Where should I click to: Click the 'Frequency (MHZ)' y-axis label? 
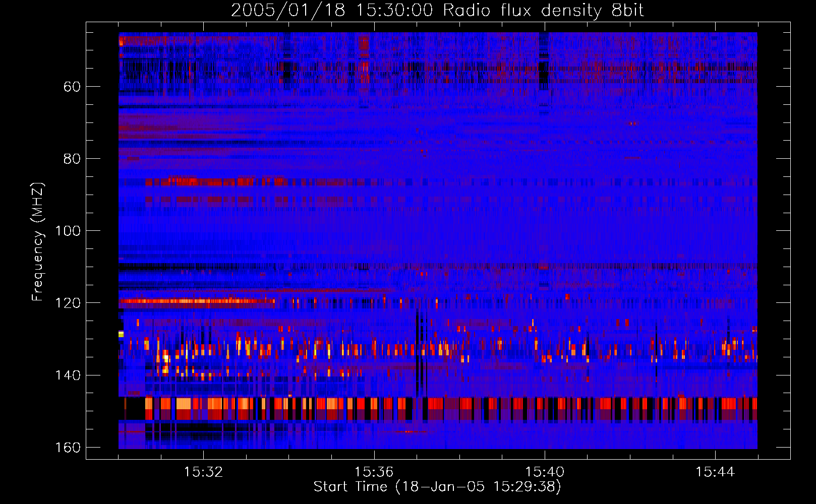click(x=38, y=242)
